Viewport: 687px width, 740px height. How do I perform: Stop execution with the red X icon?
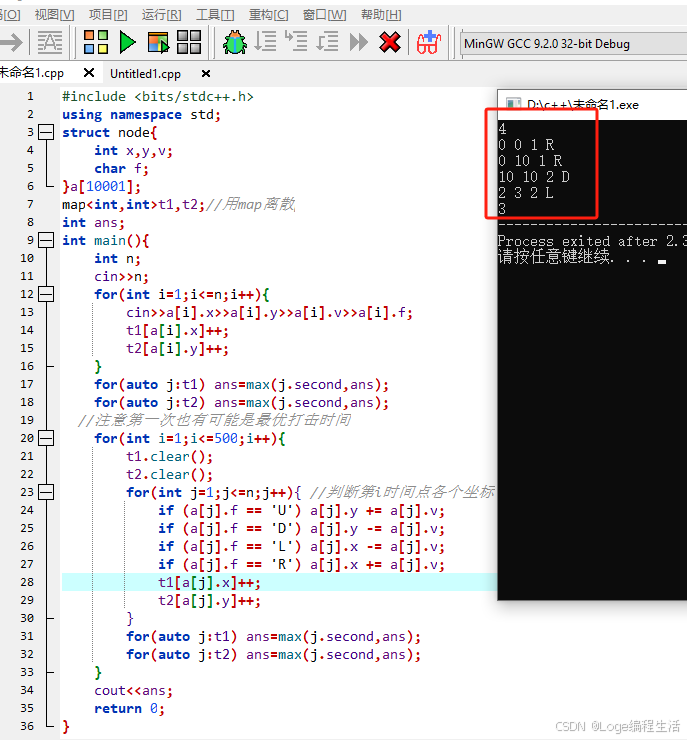click(390, 42)
